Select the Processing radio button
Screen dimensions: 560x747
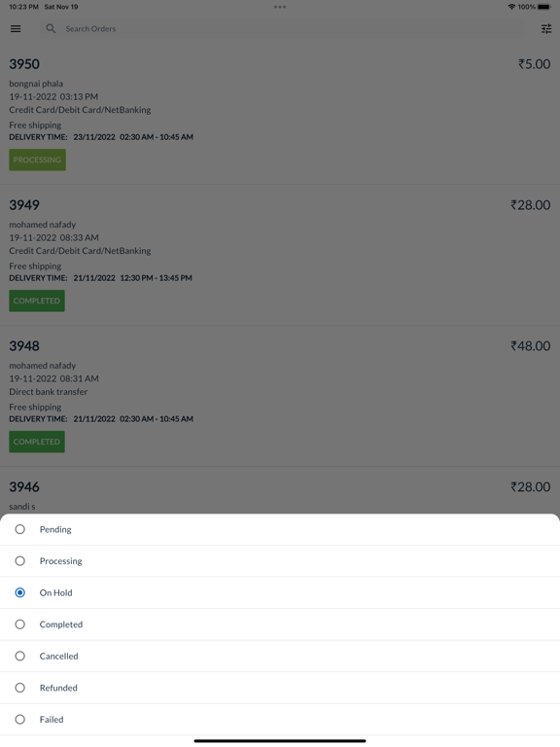coord(20,560)
